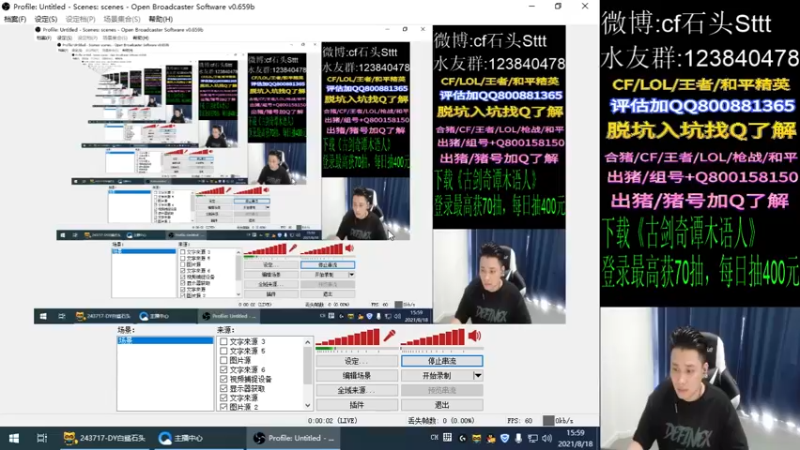Toggle the 文字来源 5 source checkbox

[223, 351]
